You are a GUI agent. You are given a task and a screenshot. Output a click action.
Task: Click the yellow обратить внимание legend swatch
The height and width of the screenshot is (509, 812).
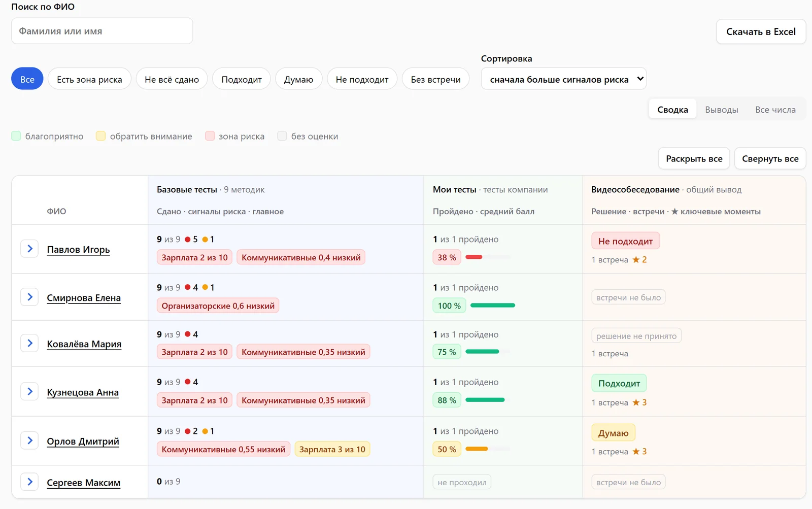100,135
